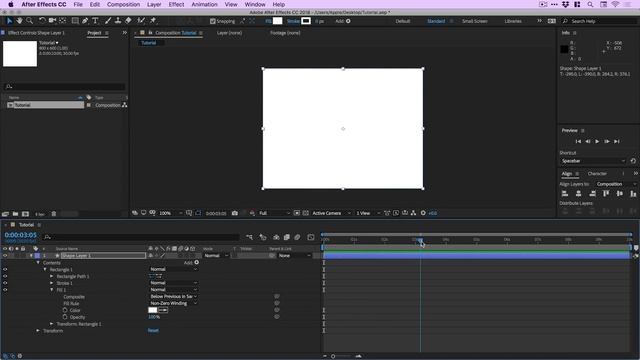This screenshot has height=360, width=640.
Task: Click the Fill 1 Color swatch
Action: coord(153,310)
